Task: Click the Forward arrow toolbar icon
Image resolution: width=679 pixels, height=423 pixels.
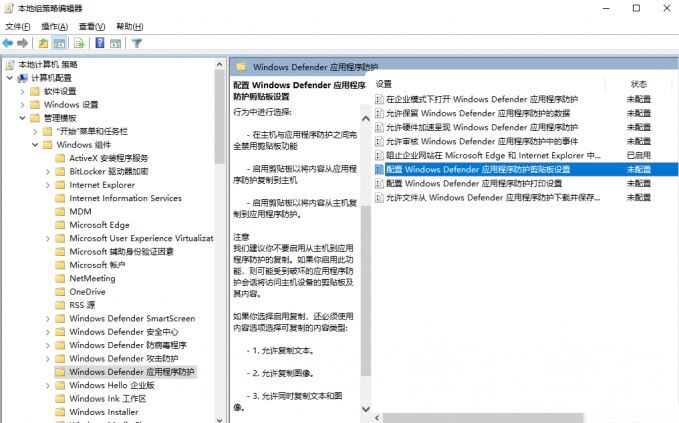Action: pos(23,43)
